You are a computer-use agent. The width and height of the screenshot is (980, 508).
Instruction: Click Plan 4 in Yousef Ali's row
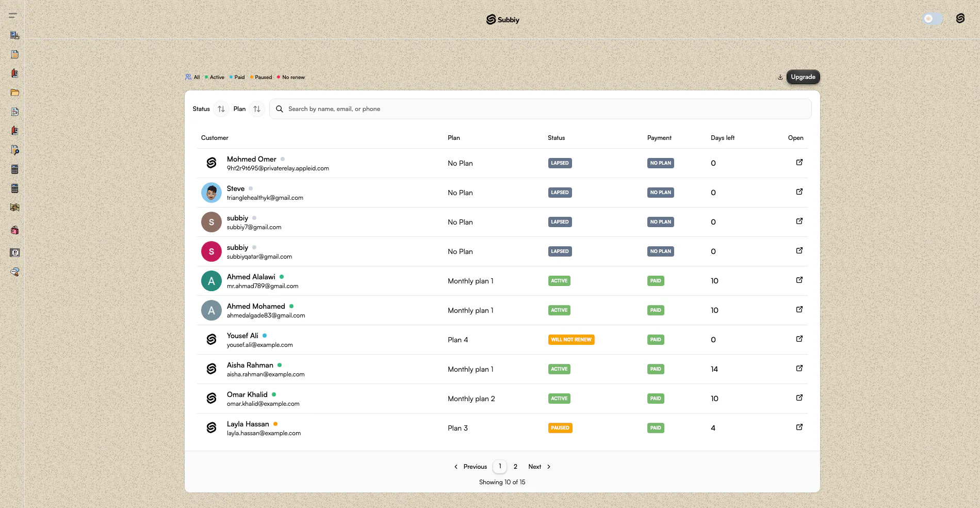point(458,340)
